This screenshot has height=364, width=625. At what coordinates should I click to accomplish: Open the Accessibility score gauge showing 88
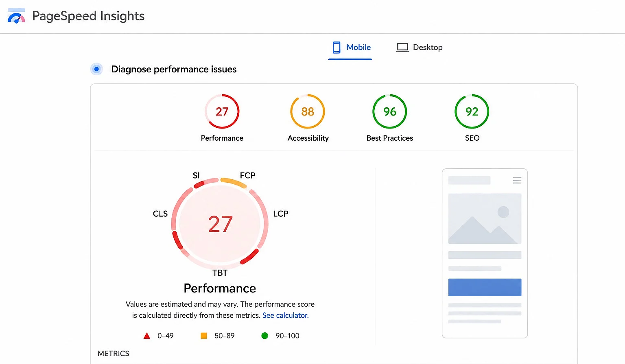pos(308,111)
